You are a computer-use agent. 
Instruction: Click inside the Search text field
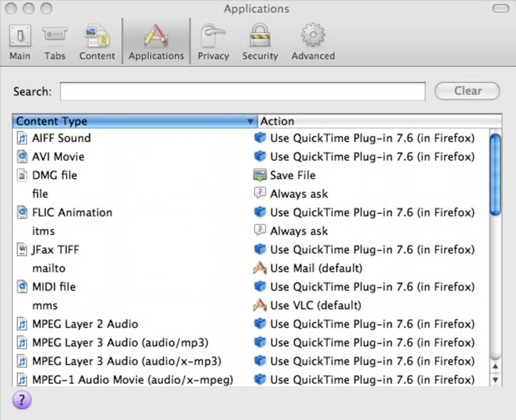(x=242, y=92)
